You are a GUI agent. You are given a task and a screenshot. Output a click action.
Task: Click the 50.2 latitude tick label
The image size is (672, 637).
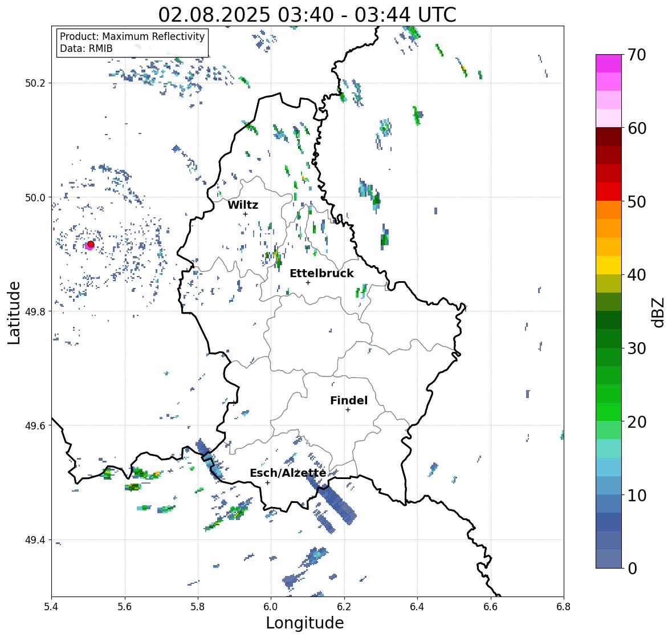[x=35, y=83]
